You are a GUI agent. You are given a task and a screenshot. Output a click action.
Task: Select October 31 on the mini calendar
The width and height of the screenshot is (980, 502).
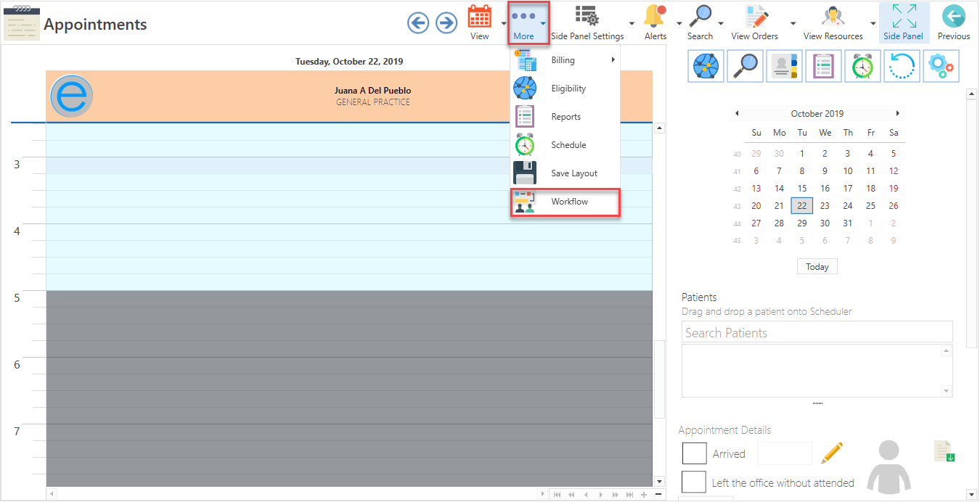coord(847,223)
